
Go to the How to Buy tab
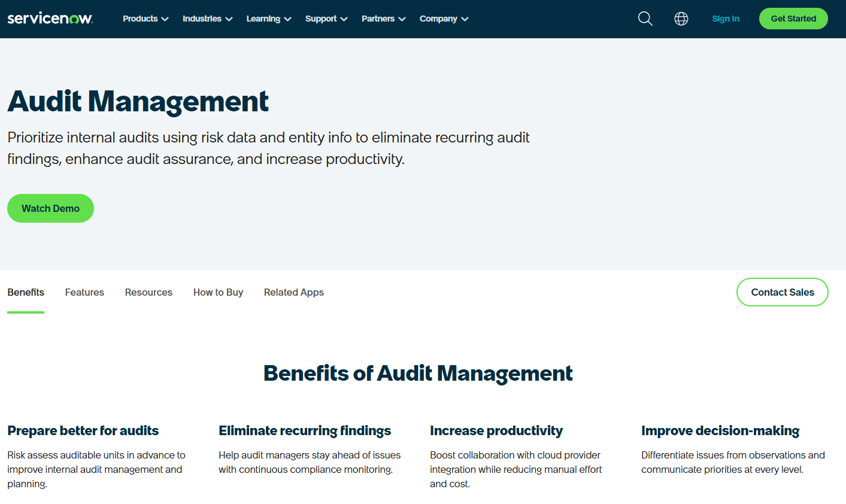pos(218,292)
